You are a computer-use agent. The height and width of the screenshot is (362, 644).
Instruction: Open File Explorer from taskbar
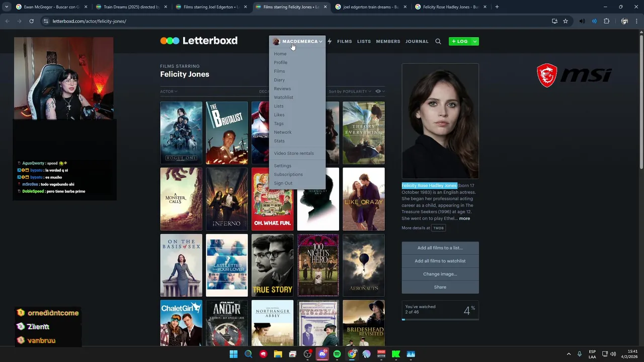(x=278, y=354)
